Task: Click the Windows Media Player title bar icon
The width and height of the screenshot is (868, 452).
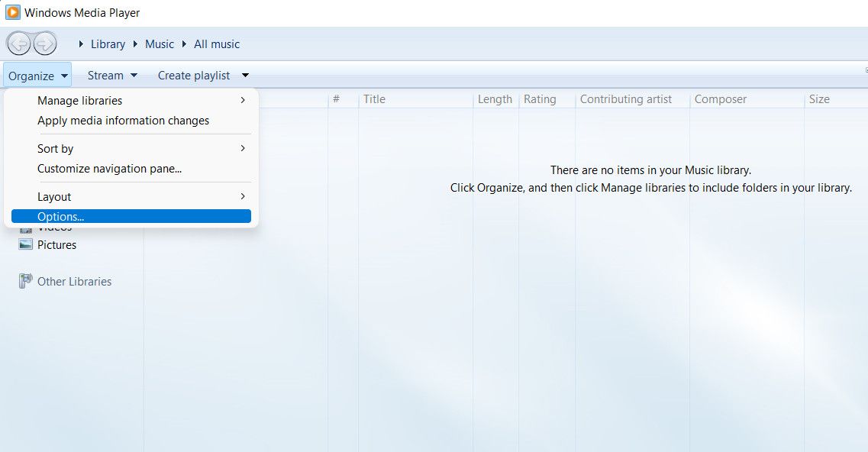Action: pos(13,13)
